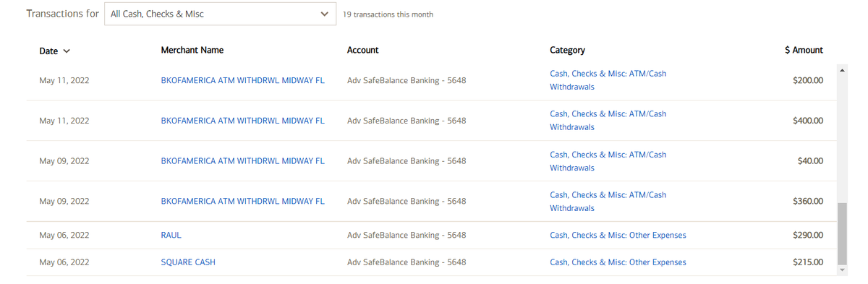Open the SQUARE CASH merchant link
This screenshot has height=284, width=868.
(x=188, y=262)
